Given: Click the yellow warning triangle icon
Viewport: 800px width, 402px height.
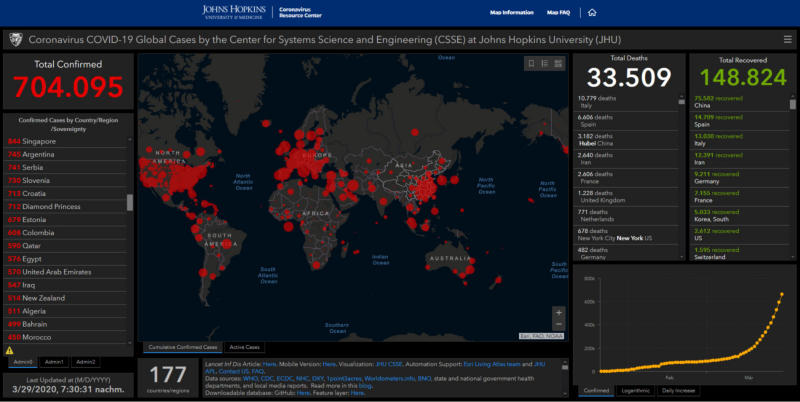Looking at the screenshot, I should 9,351.
